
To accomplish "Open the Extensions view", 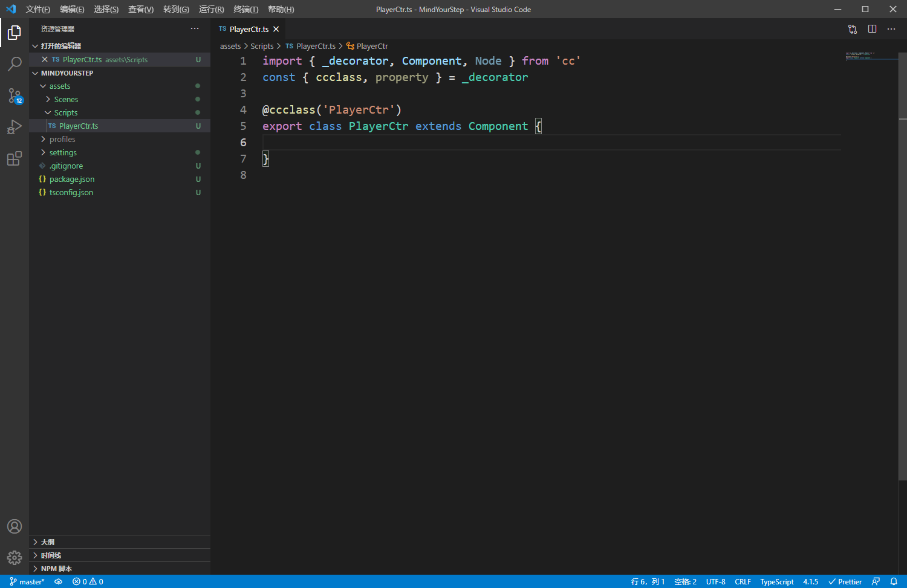I will (15, 158).
